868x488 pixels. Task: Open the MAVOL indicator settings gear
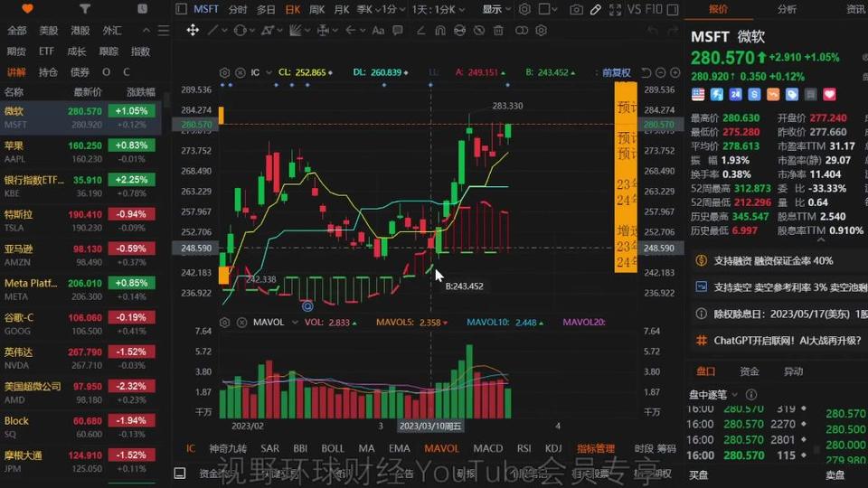pyautogui.click(x=224, y=322)
